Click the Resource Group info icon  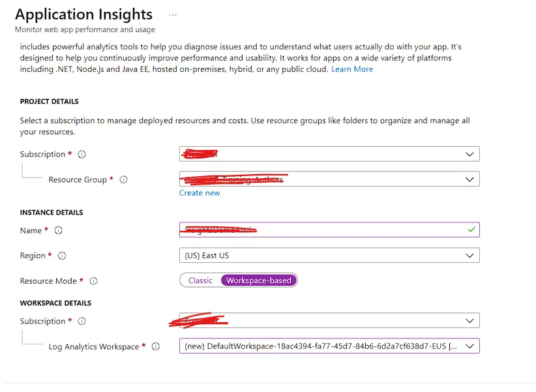(x=124, y=179)
